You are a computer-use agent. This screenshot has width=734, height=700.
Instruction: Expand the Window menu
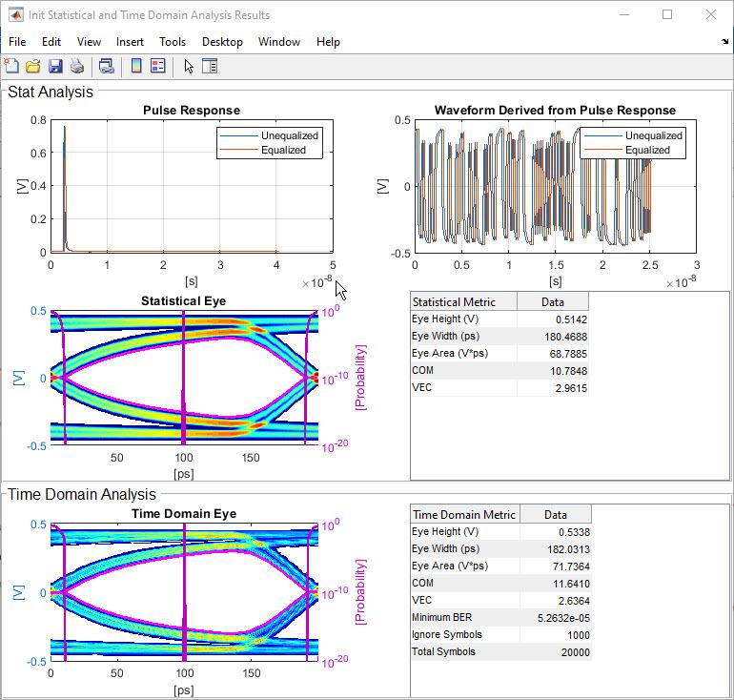(x=279, y=42)
